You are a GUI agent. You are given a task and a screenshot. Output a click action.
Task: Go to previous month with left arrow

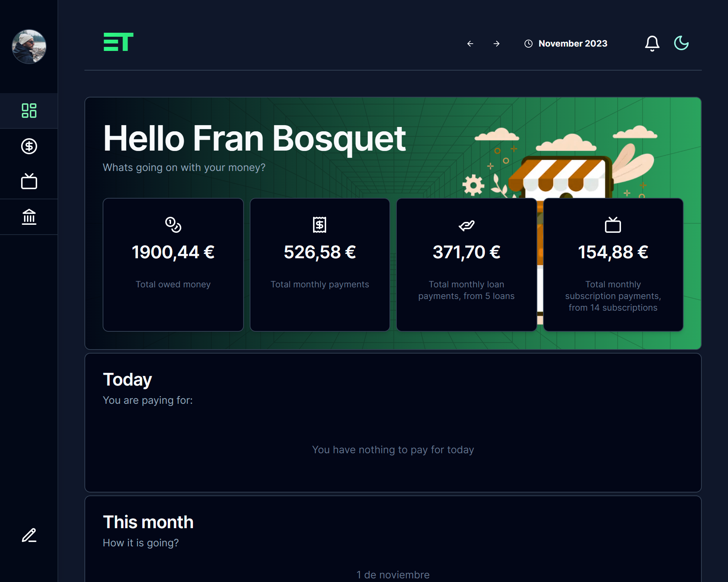coord(470,44)
